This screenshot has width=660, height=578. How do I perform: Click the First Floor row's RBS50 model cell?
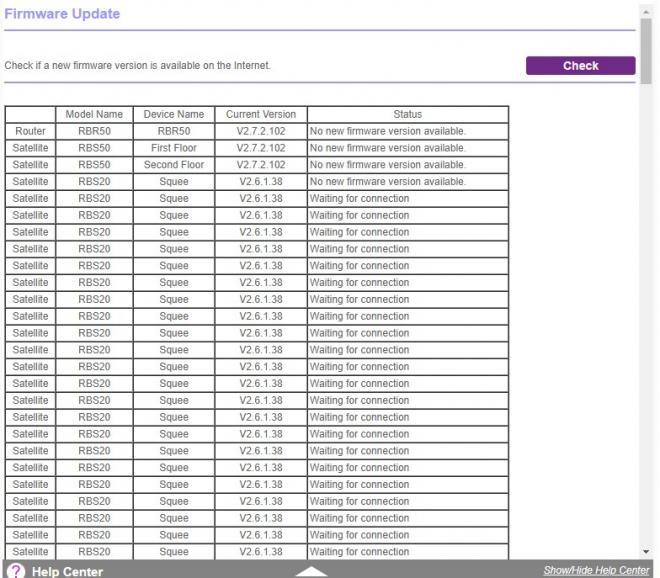tap(94, 148)
